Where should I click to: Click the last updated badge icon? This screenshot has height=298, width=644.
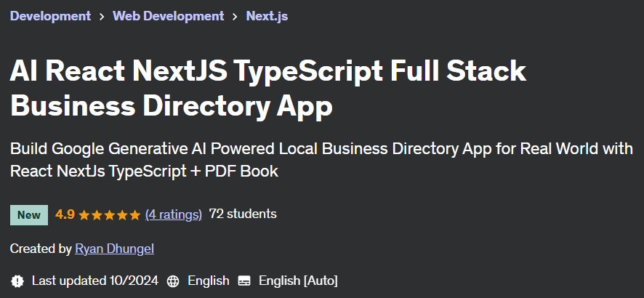17,281
